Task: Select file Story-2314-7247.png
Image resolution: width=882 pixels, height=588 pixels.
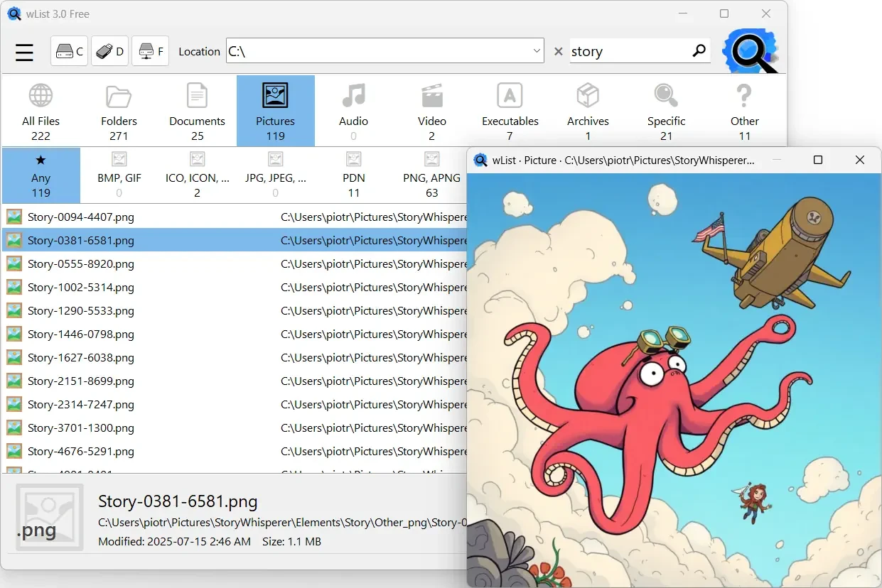Action: pos(235,404)
